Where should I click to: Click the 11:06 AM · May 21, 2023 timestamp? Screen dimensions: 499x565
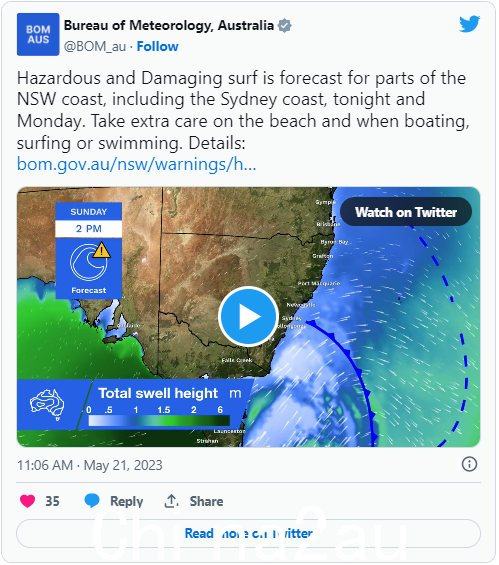90,467
